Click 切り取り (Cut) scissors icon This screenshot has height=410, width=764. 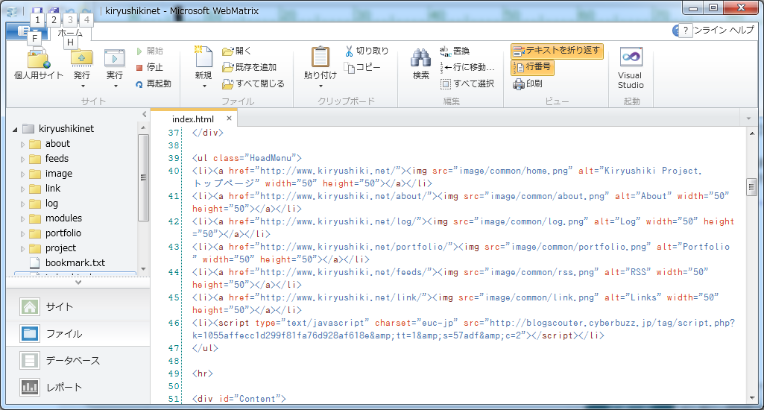[349, 51]
